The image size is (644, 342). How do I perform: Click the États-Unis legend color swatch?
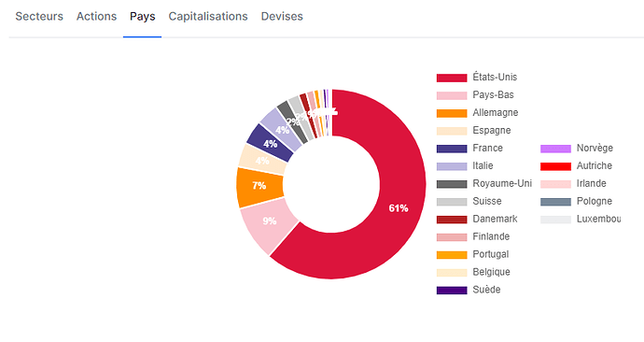click(x=452, y=78)
